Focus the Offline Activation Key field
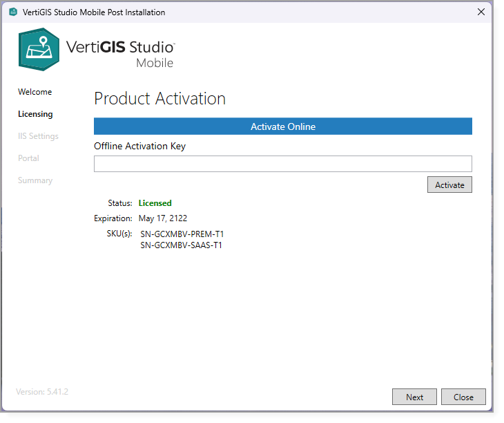This screenshot has height=423, width=504. tap(283, 164)
